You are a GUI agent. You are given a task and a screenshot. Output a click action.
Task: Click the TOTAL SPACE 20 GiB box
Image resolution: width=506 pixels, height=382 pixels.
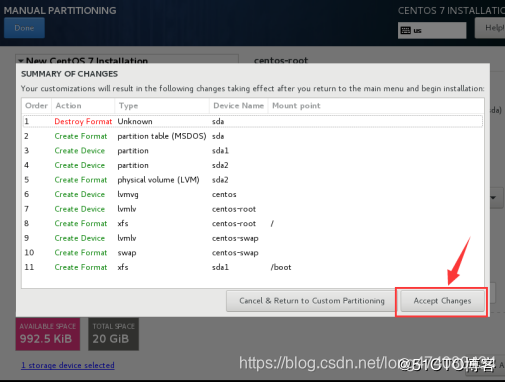tap(113, 334)
